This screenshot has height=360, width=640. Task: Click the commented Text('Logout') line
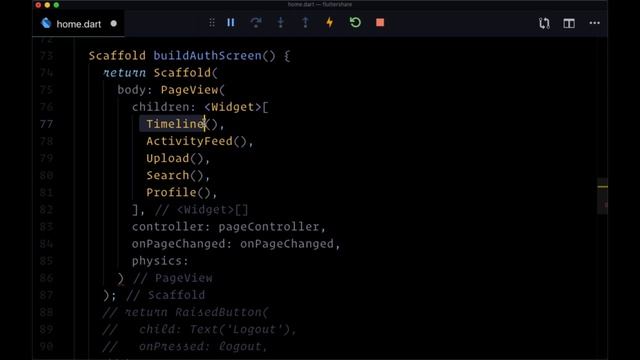click(200, 329)
